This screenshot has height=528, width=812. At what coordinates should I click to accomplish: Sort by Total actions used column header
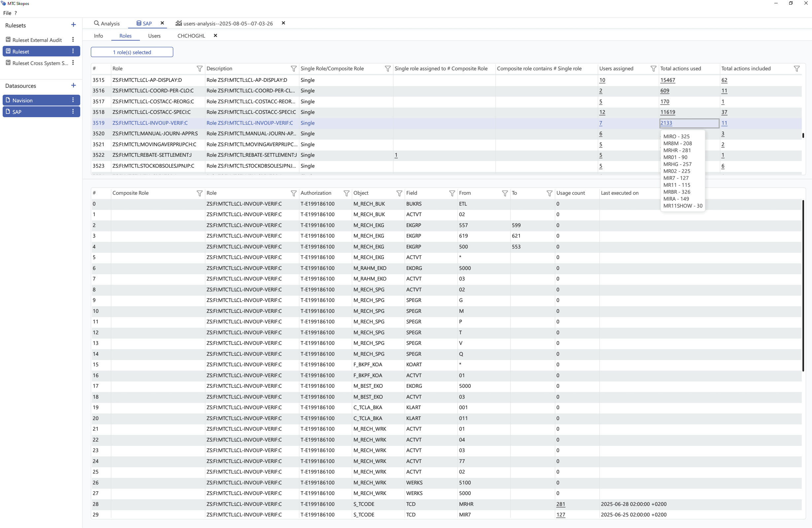[681, 69]
